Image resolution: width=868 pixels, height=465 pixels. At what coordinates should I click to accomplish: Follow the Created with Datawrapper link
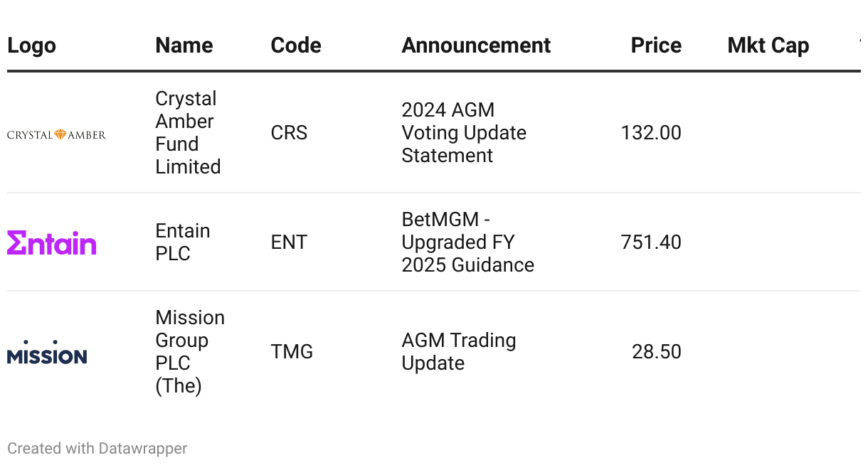tap(97, 449)
